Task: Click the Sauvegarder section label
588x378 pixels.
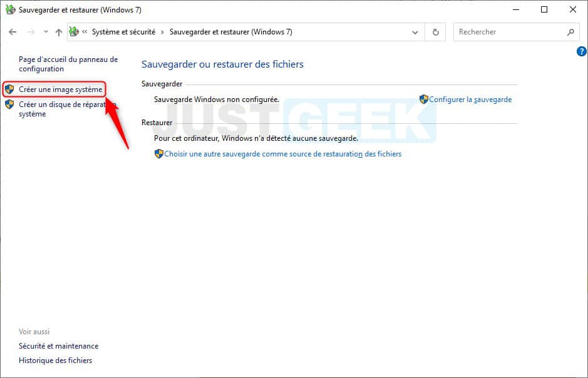Action: (x=162, y=84)
